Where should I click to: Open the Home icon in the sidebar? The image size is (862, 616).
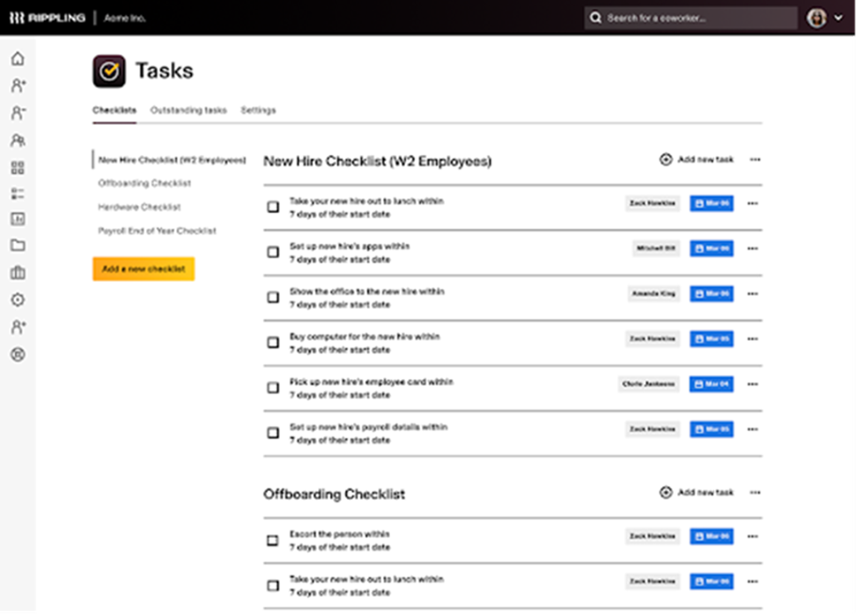[18, 59]
